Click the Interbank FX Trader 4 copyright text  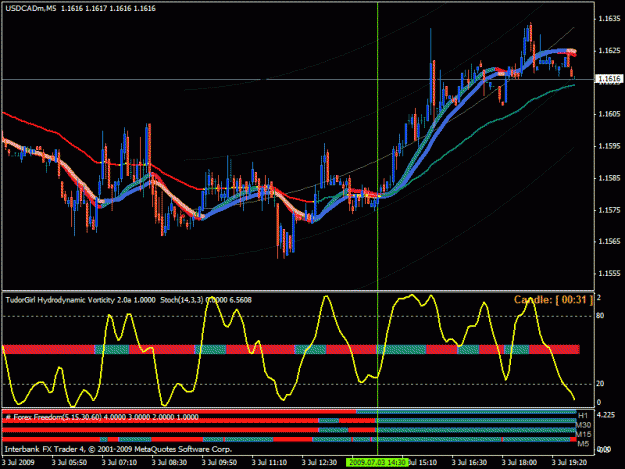(118, 449)
